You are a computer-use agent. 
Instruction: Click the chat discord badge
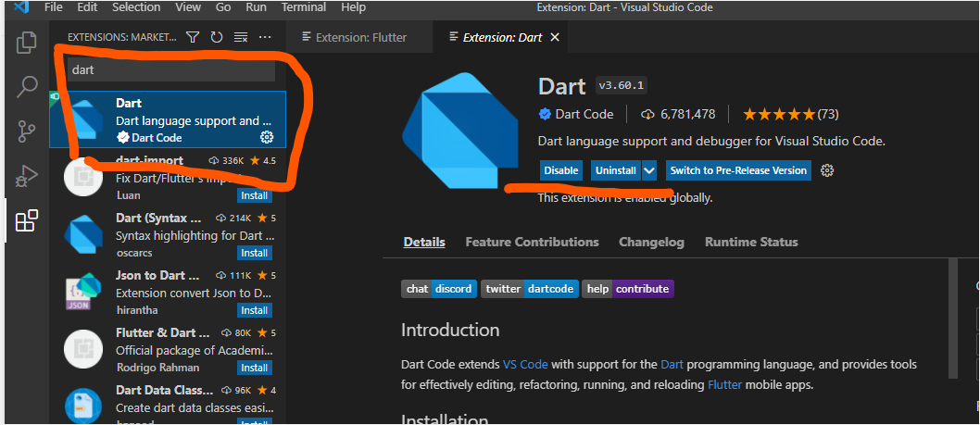click(x=439, y=289)
